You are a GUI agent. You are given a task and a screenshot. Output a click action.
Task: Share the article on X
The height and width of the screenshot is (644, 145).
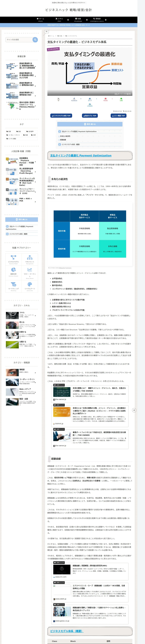point(59,99)
